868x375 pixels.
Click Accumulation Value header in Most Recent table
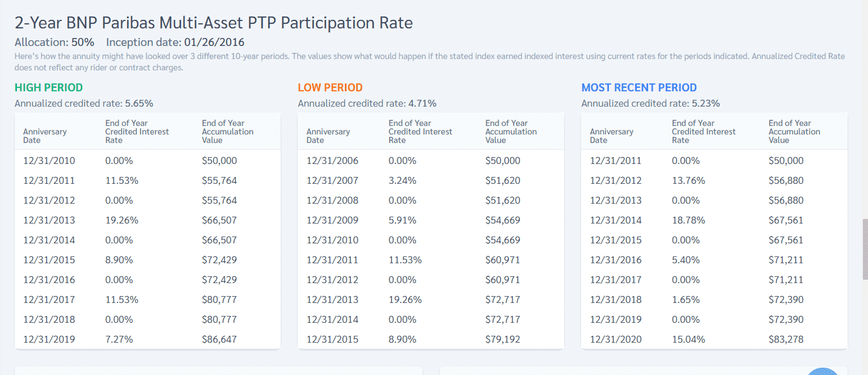click(x=794, y=132)
